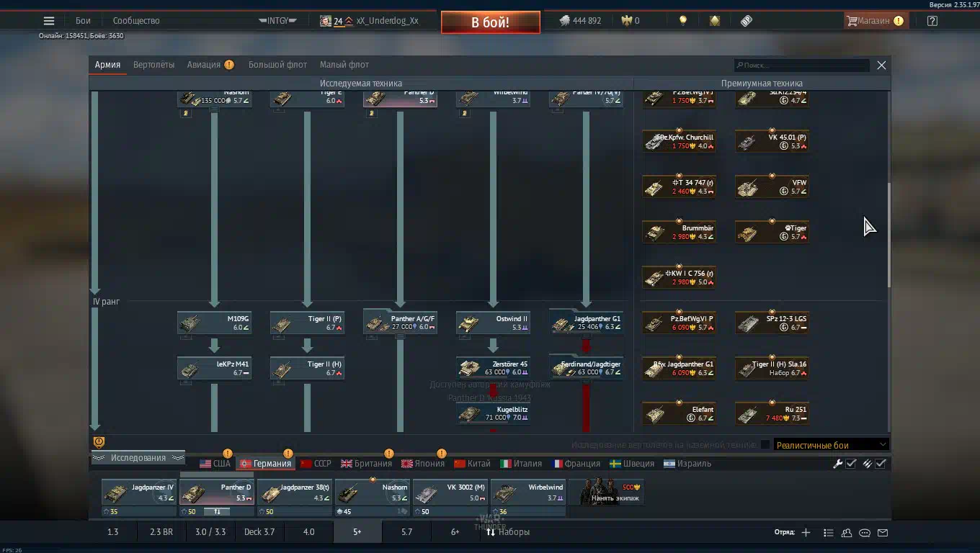Click the Авиация tab alert icon
The height and width of the screenshot is (553, 980).
tap(229, 65)
